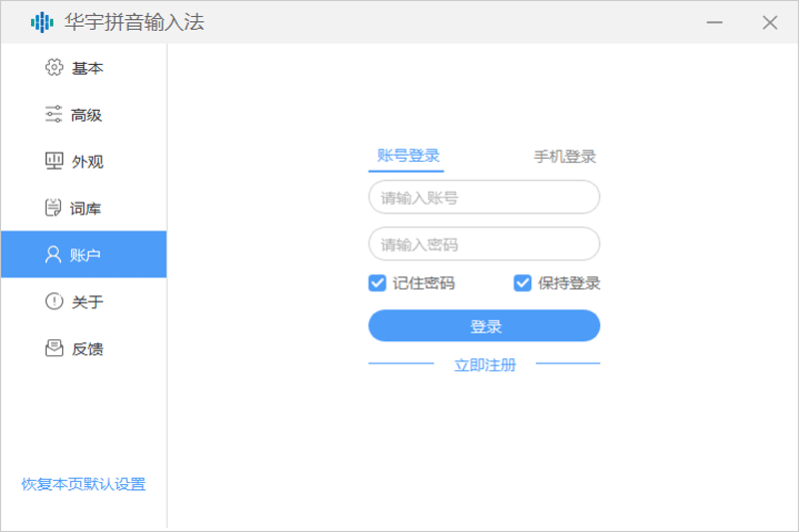Uncheck the 记住密码 checkbox
Screen dimensions: 799x532
(x=378, y=282)
